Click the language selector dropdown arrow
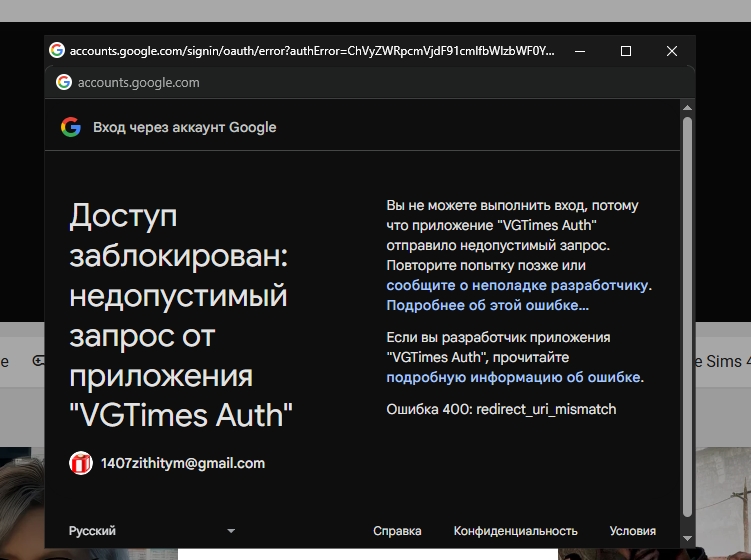The width and height of the screenshot is (751, 560). coord(231,531)
